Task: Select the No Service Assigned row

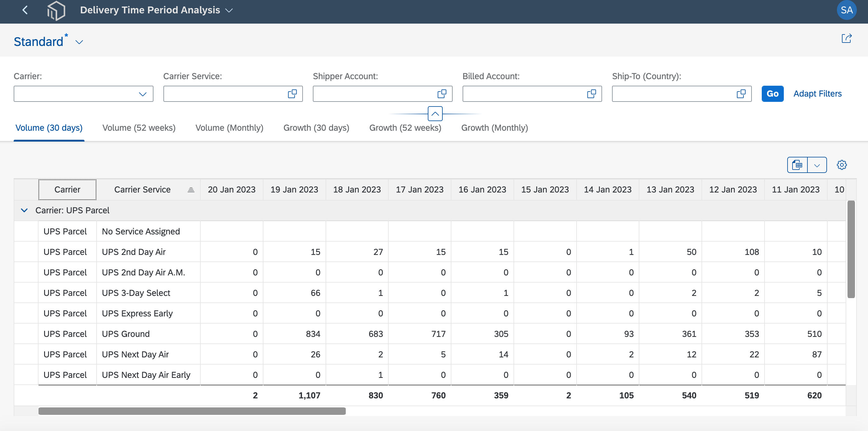Action: coord(430,231)
